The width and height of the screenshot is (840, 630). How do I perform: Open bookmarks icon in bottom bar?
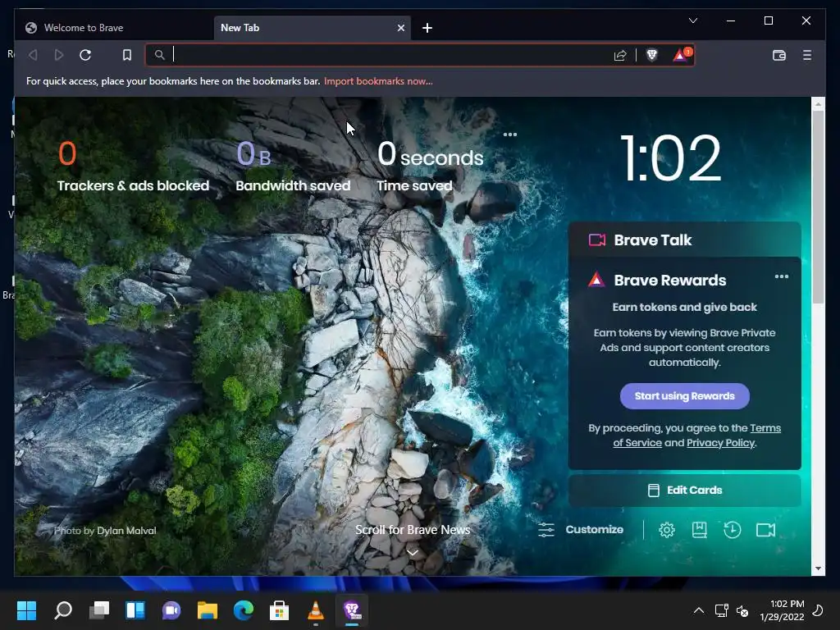coord(699,530)
